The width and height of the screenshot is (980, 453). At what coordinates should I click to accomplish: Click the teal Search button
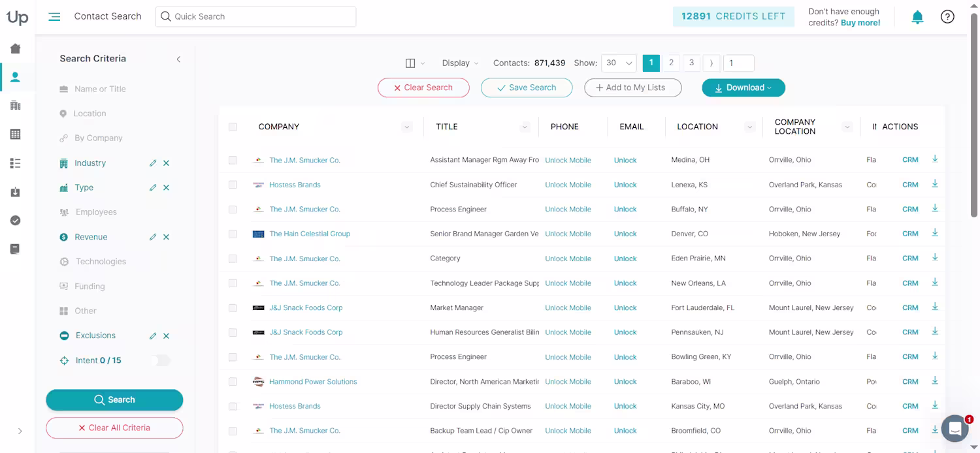click(114, 400)
